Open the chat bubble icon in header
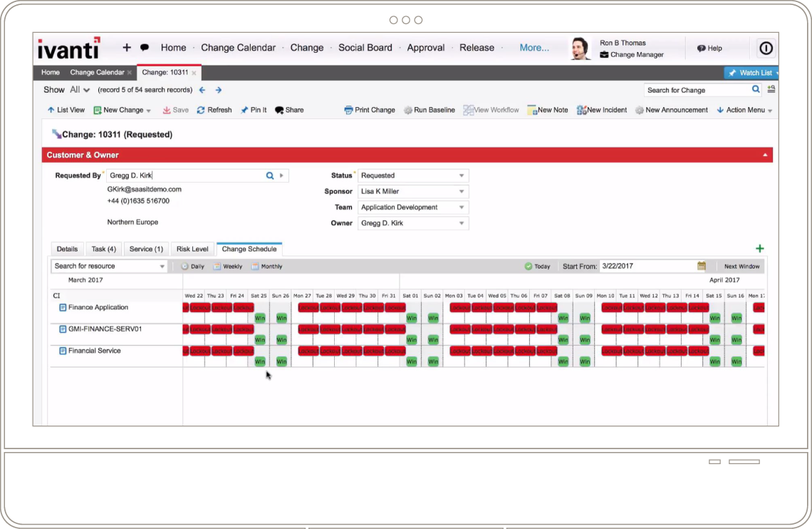This screenshot has width=812, height=529. (x=145, y=48)
